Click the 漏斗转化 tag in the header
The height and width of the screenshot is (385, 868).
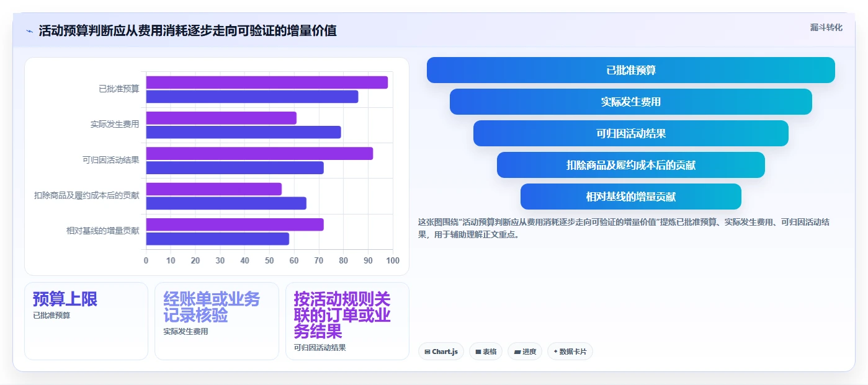pos(826,27)
